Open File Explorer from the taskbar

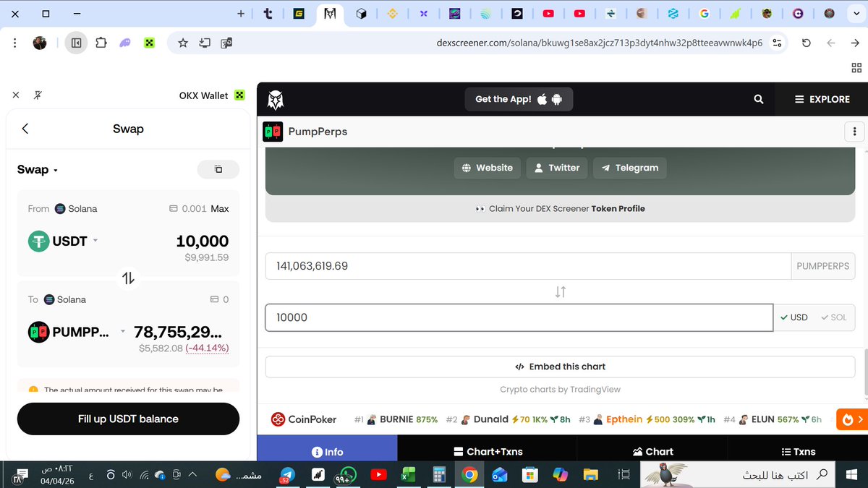592,475
